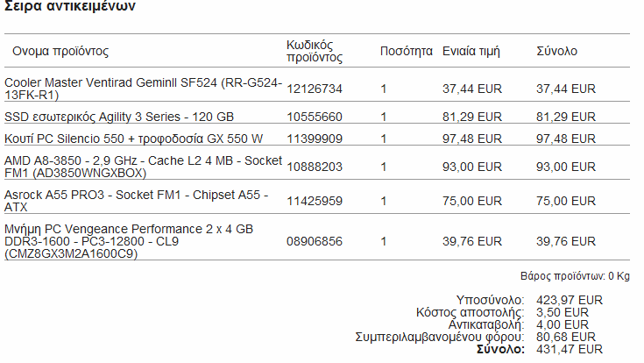Click the 'Ενιαία τιμή' column header
This screenshot has height=363, width=644.
tap(471, 51)
